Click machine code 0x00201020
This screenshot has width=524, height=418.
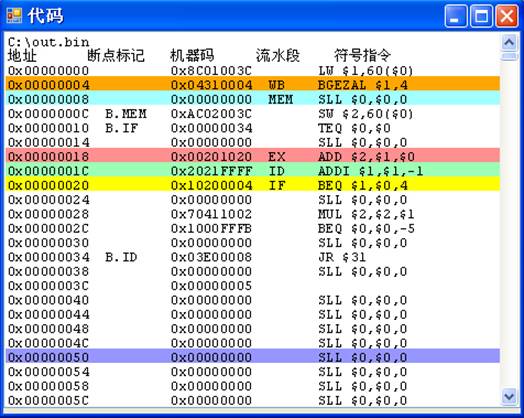tap(211, 157)
